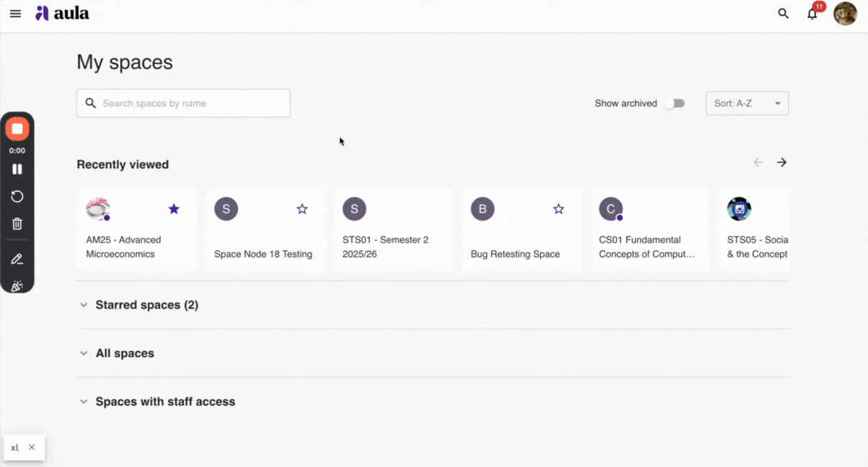This screenshot has width=868, height=467.
Task: Unstar AM25 - Advanced Microeconomics space
Action: click(x=174, y=209)
